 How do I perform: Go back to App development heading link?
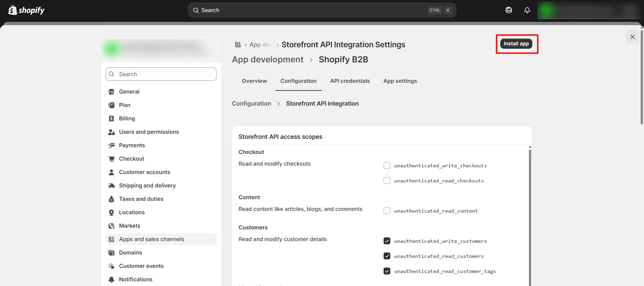click(x=267, y=60)
